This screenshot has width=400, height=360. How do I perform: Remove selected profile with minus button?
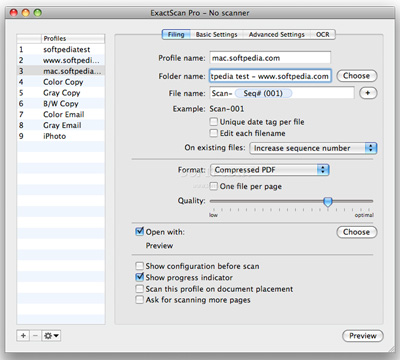tap(35, 335)
